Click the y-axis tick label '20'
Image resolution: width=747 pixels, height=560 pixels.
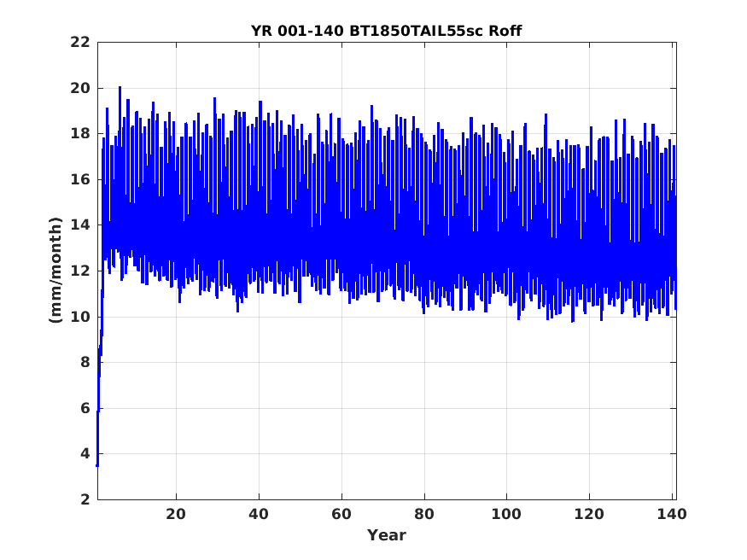(80, 88)
